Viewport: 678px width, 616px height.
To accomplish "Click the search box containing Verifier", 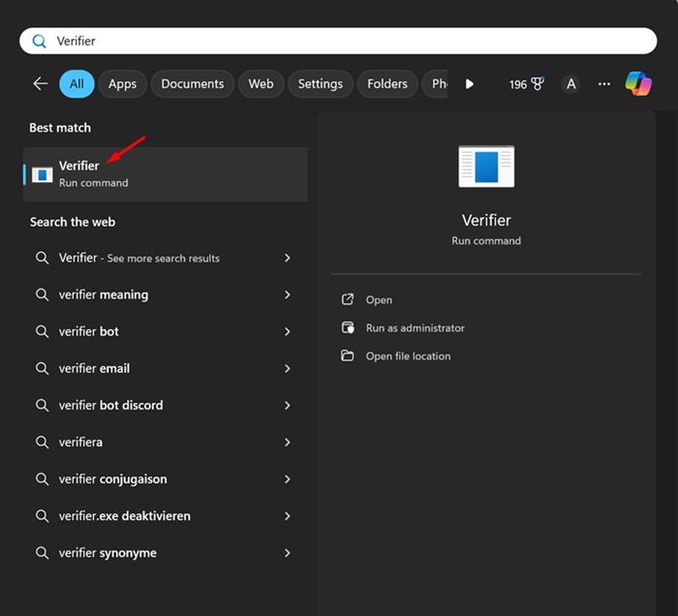I will [339, 42].
